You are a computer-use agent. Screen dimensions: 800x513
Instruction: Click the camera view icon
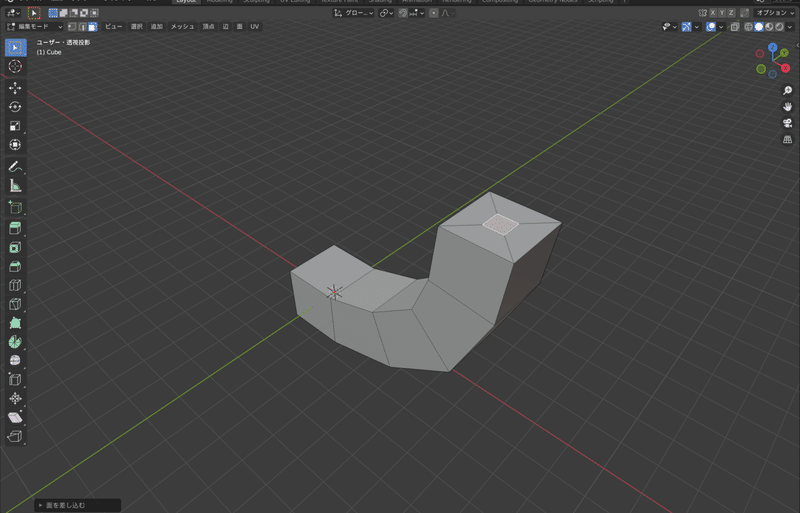[x=787, y=123]
